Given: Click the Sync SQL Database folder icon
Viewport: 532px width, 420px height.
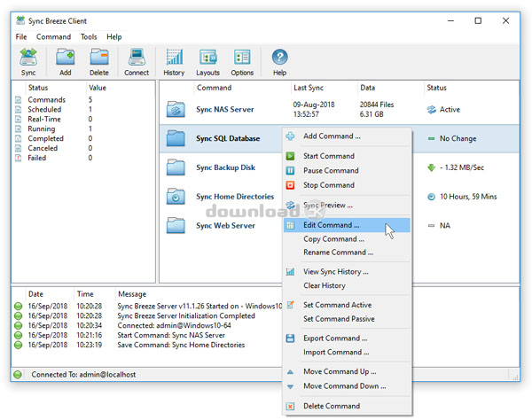Looking at the screenshot, I should click(x=176, y=138).
